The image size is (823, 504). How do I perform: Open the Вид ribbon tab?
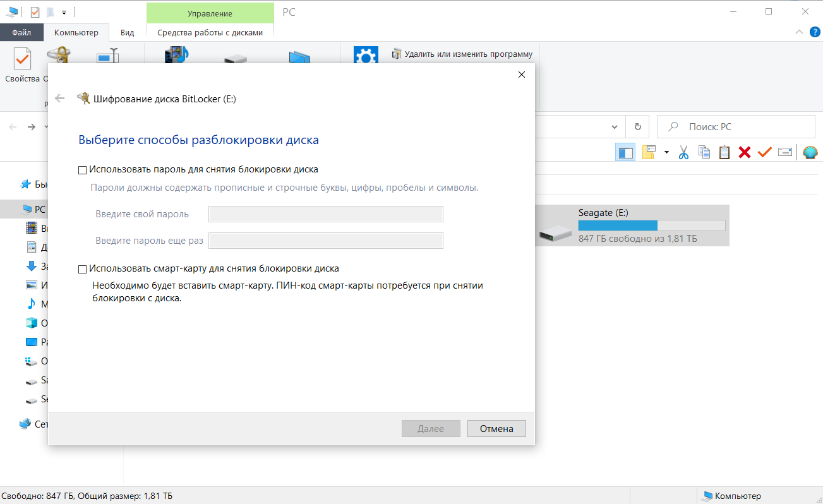(128, 33)
